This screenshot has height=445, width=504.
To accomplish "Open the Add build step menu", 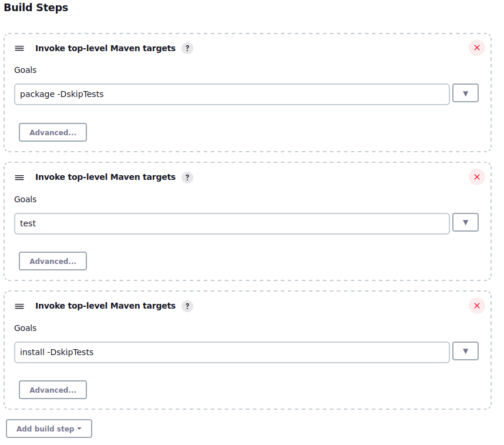I will coord(49,429).
